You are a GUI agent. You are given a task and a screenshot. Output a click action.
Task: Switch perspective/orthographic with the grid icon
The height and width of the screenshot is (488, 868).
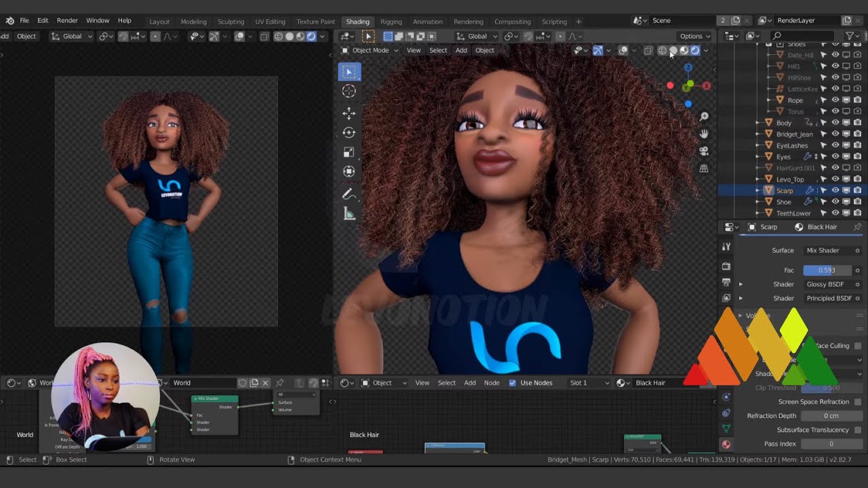(x=704, y=168)
